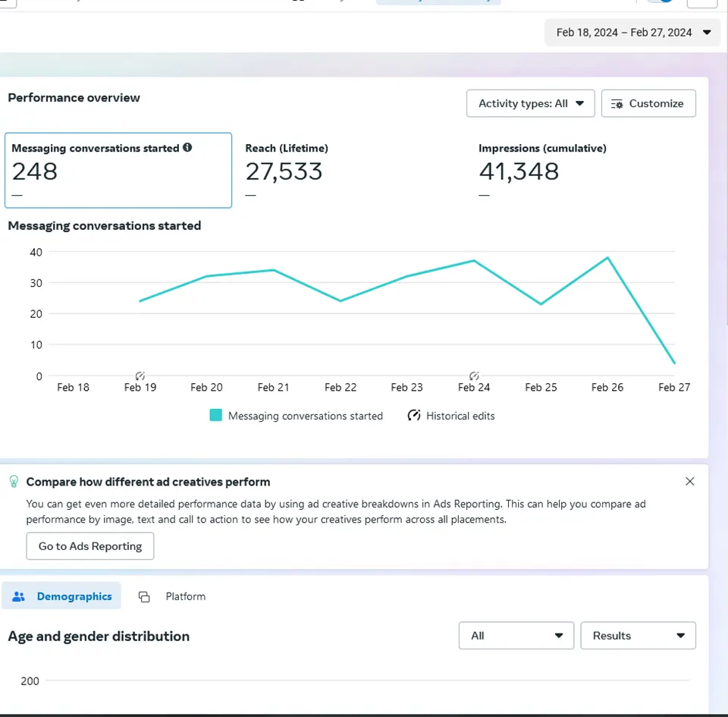The image size is (728, 717).
Task: Select the Demographics tab
Action: (x=74, y=596)
